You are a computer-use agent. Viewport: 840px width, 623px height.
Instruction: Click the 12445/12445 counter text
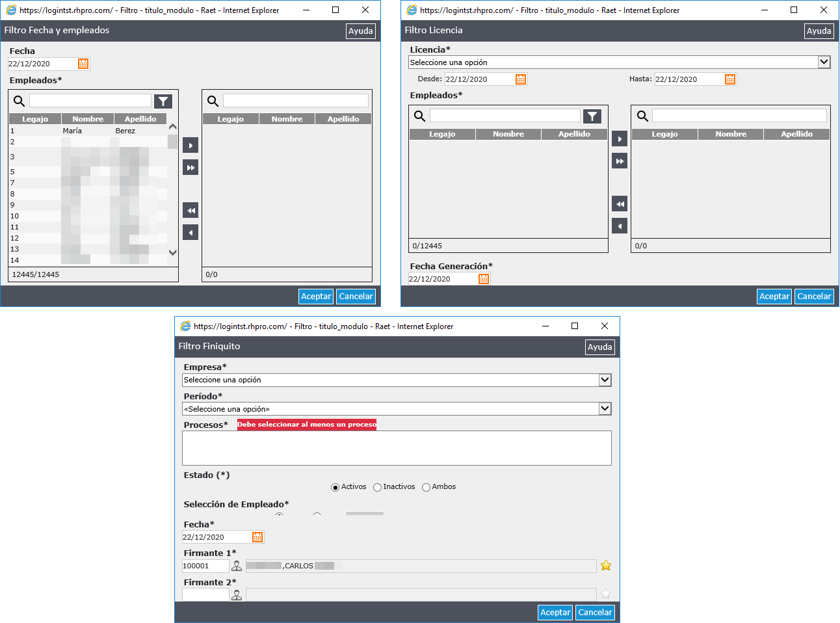point(35,274)
